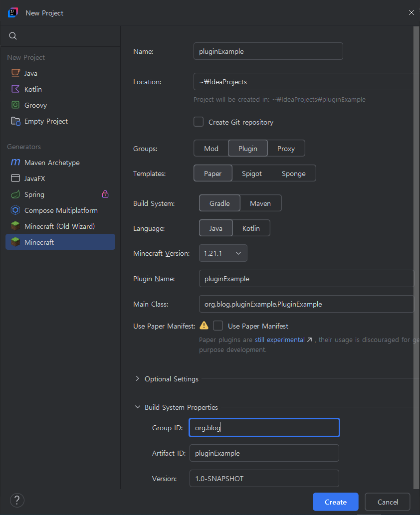Click the Version 1.0-SNAPSHOT field

pyautogui.click(x=264, y=478)
